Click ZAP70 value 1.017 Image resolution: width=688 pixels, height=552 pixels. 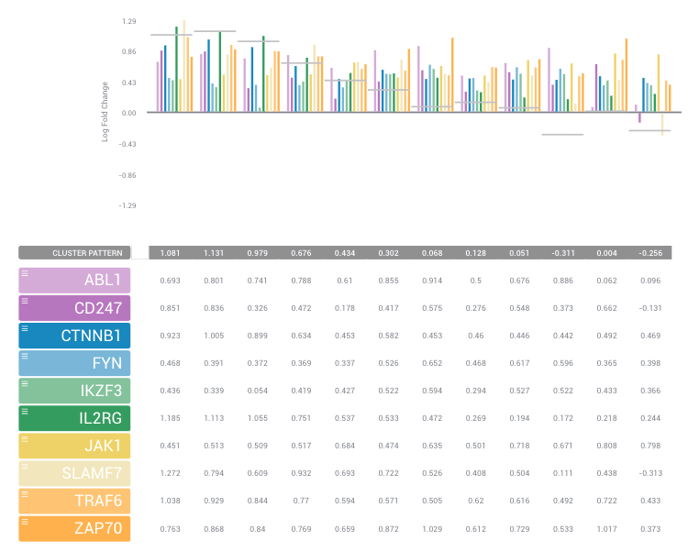click(x=607, y=529)
